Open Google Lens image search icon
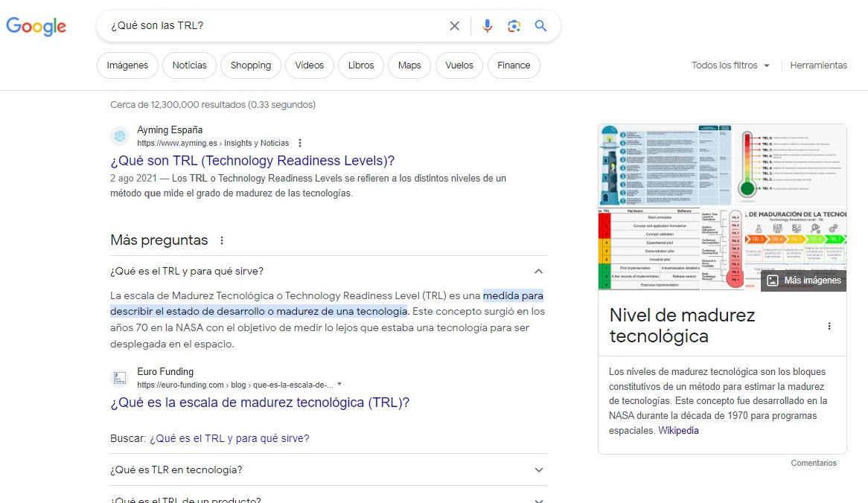 pyautogui.click(x=514, y=26)
